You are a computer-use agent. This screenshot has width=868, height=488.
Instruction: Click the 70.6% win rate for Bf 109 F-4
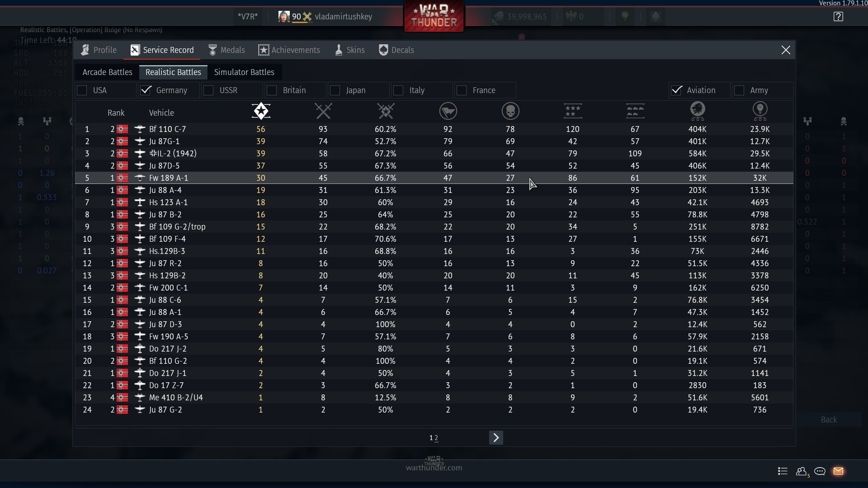coord(385,239)
